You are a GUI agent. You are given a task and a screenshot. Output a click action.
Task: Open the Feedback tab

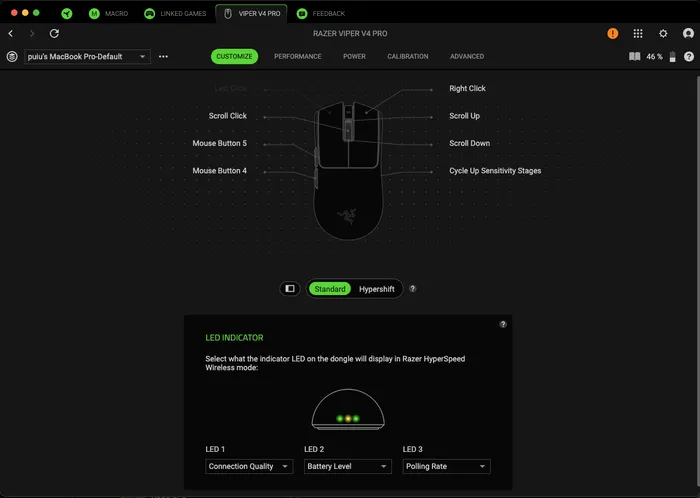(321, 13)
